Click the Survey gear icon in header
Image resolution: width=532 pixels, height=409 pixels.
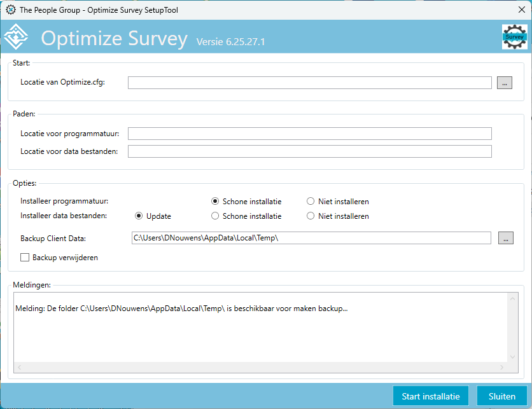pos(514,37)
